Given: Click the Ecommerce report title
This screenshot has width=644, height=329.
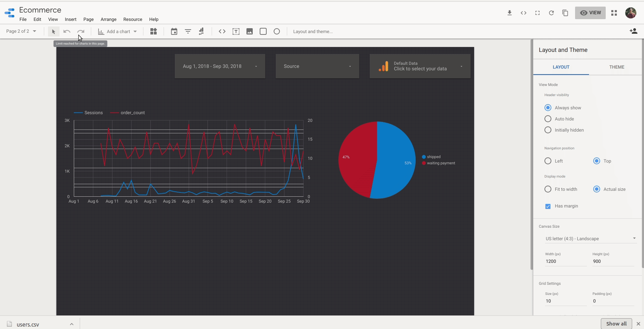Looking at the screenshot, I should tap(40, 10).
